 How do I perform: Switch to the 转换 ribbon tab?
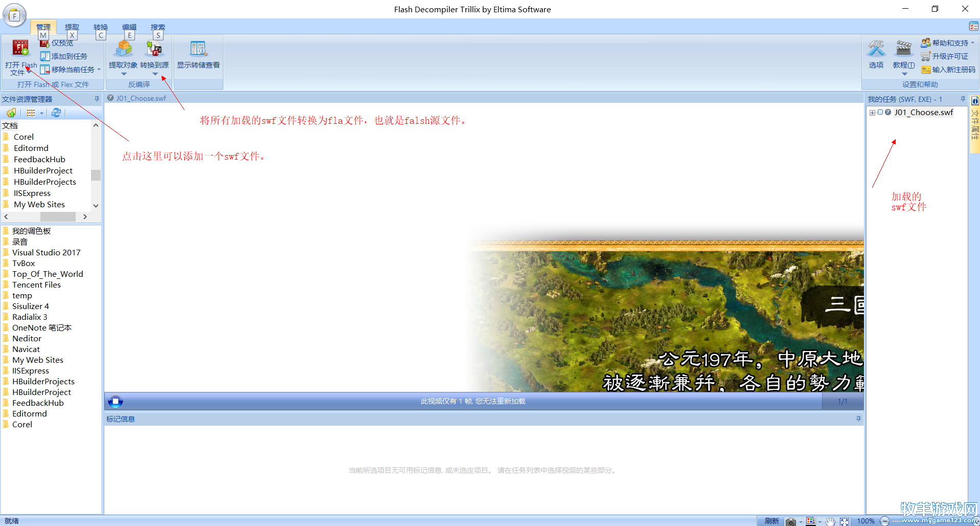click(101, 27)
